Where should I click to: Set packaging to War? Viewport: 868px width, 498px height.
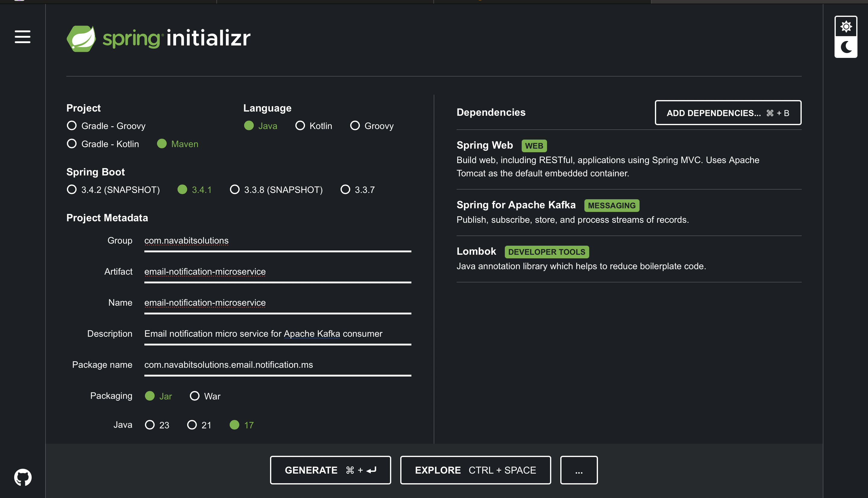click(194, 396)
